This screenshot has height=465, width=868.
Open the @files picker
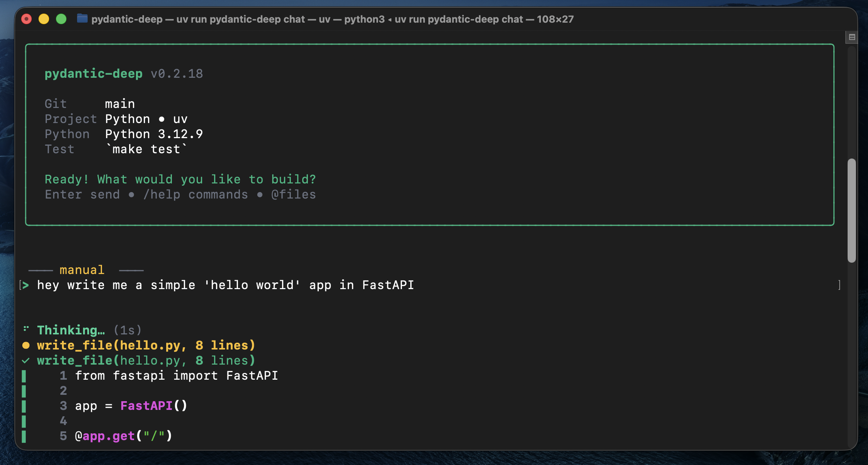click(x=294, y=195)
